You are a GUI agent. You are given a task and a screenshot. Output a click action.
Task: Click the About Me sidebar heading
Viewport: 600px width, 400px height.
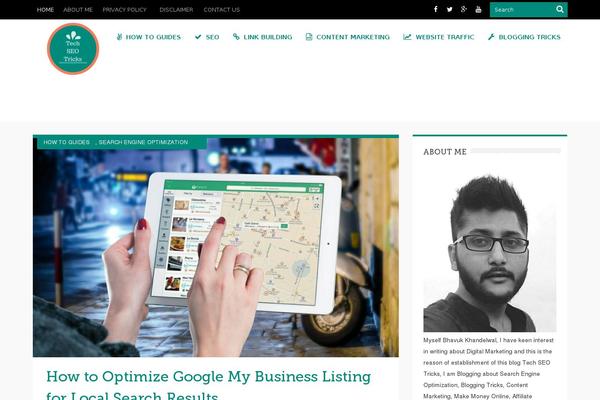445,152
